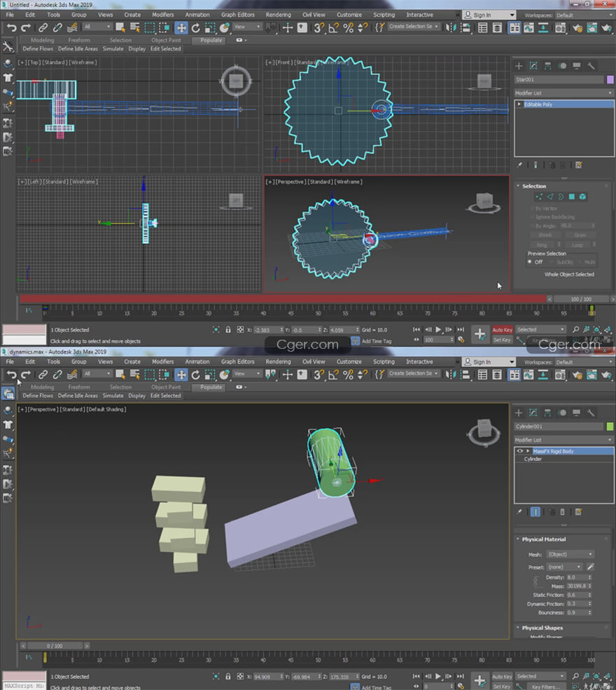The height and width of the screenshot is (690, 616).
Task: Expand the MassFX Rigid Body modifier entry
Action: [528, 451]
